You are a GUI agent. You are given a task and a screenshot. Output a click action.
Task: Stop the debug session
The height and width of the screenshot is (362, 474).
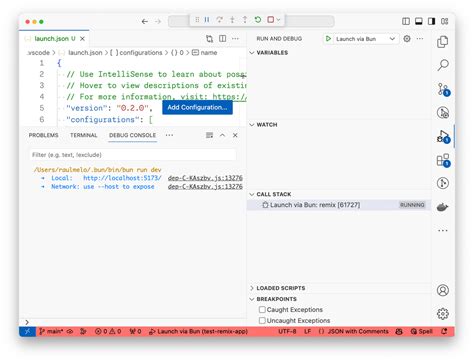271,20
